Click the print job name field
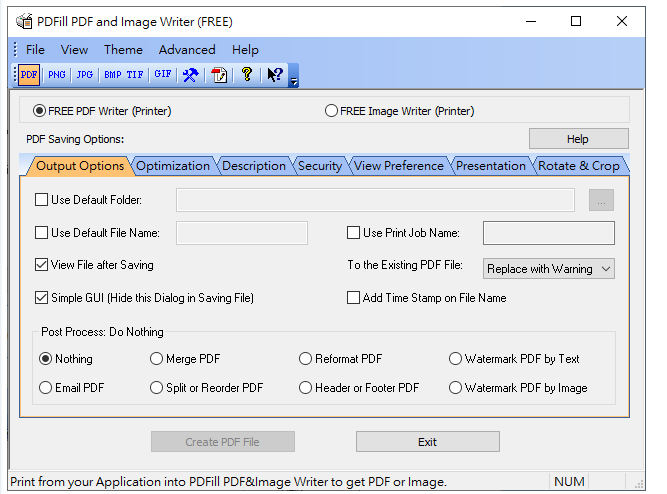The image size is (667, 494). click(x=549, y=233)
